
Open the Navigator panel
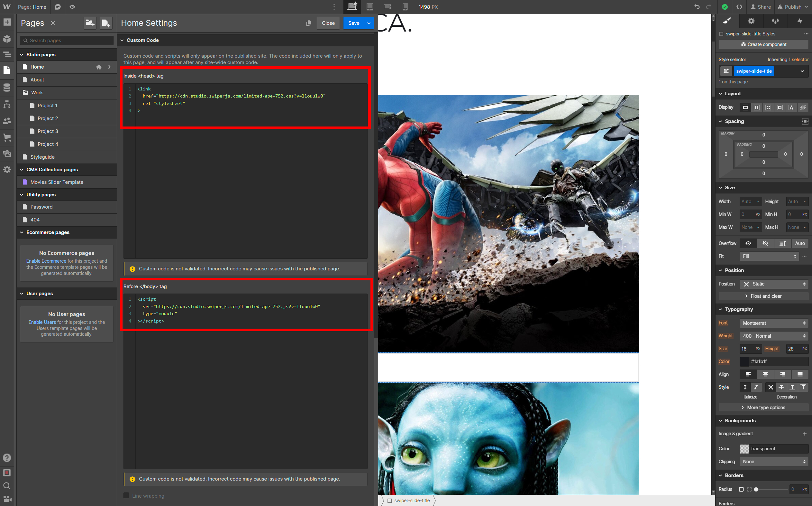(x=7, y=54)
